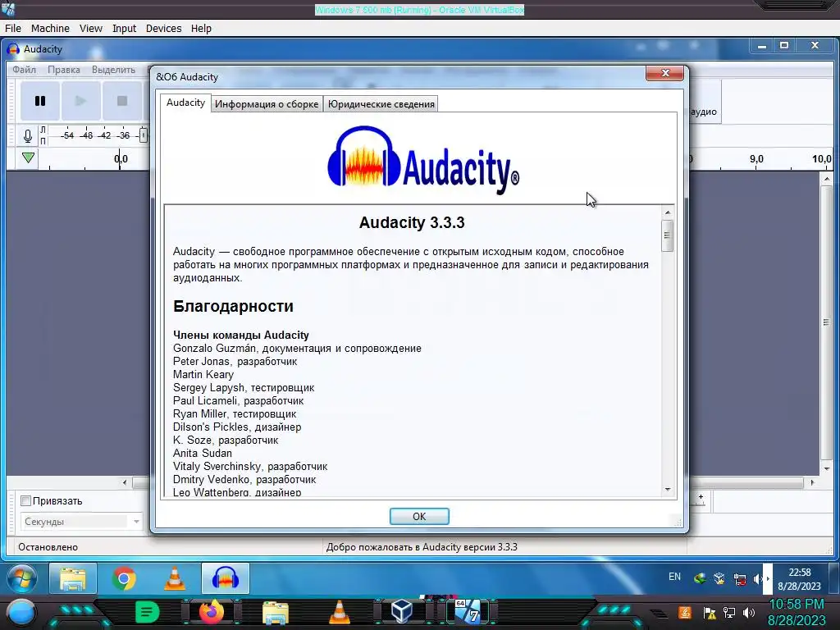Open VLC from guest taskbar

174,578
